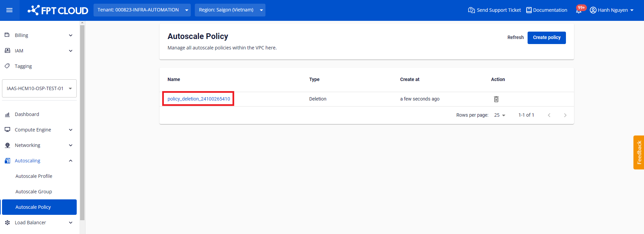Change the rows per page dropdown

coord(500,115)
